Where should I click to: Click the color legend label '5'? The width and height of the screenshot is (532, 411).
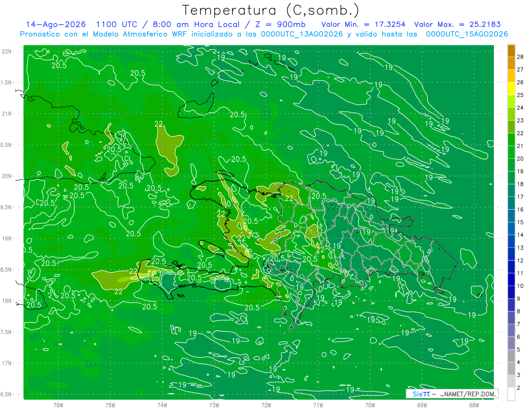click(519, 350)
